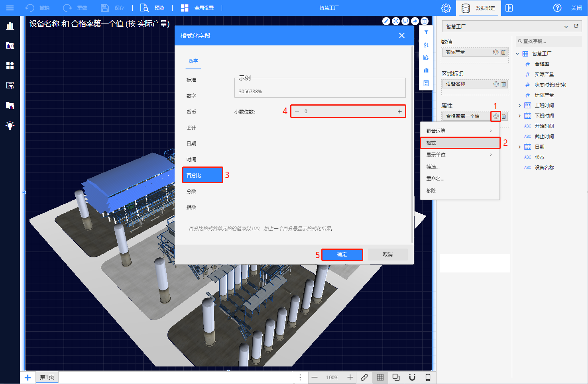The image size is (588, 384).
Task: Click the fullscreen expand icon above the chart
Action: click(x=395, y=21)
